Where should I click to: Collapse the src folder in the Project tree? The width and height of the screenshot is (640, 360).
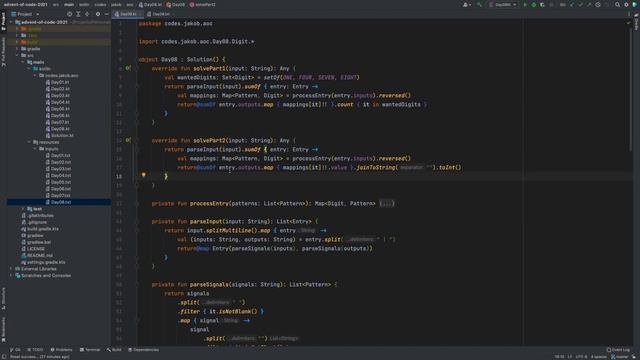[17, 55]
